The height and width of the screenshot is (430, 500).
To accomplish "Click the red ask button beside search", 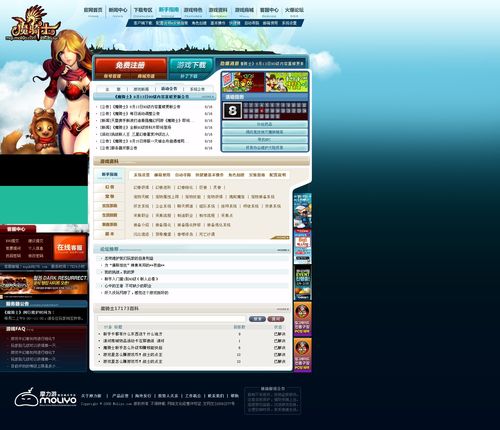I will click(x=276, y=319).
